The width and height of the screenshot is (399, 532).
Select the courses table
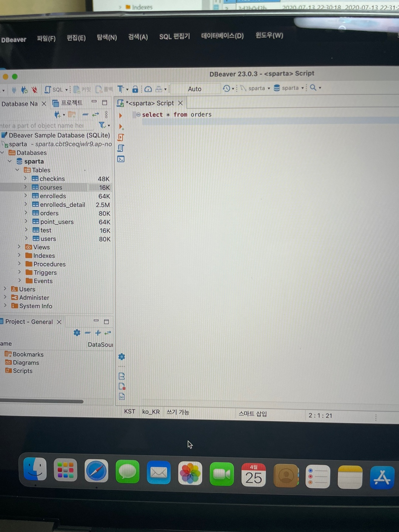coord(51,187)
